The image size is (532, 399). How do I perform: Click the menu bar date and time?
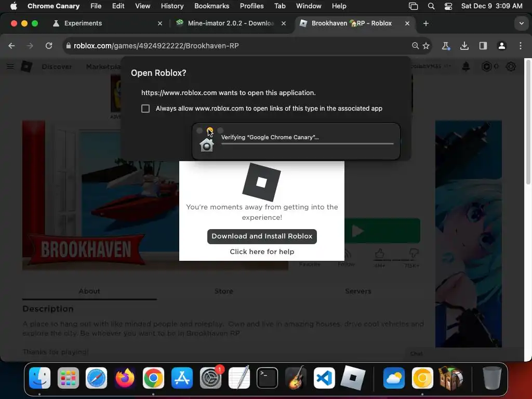click(x=491, y=6)
